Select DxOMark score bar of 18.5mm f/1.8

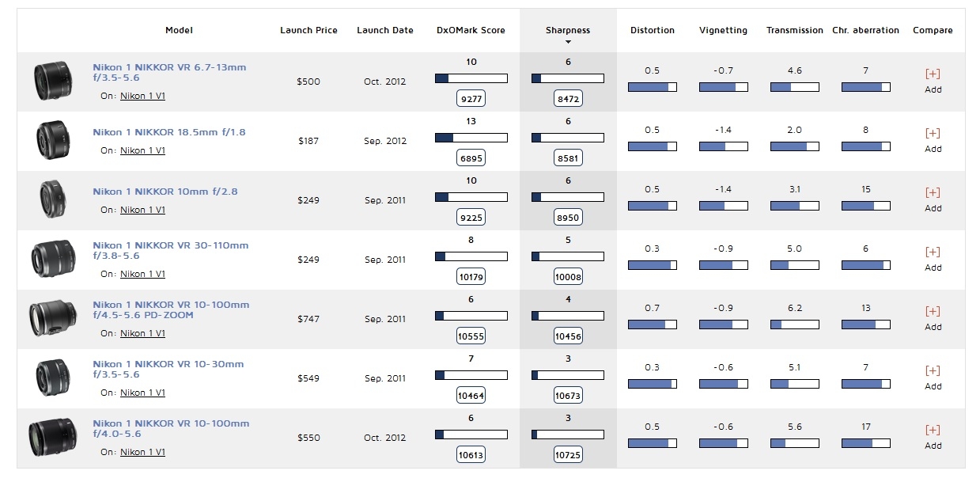tap(471, 138)
